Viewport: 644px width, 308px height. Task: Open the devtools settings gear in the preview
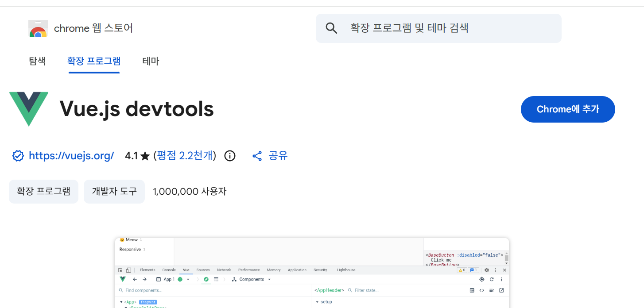[487, 270]
